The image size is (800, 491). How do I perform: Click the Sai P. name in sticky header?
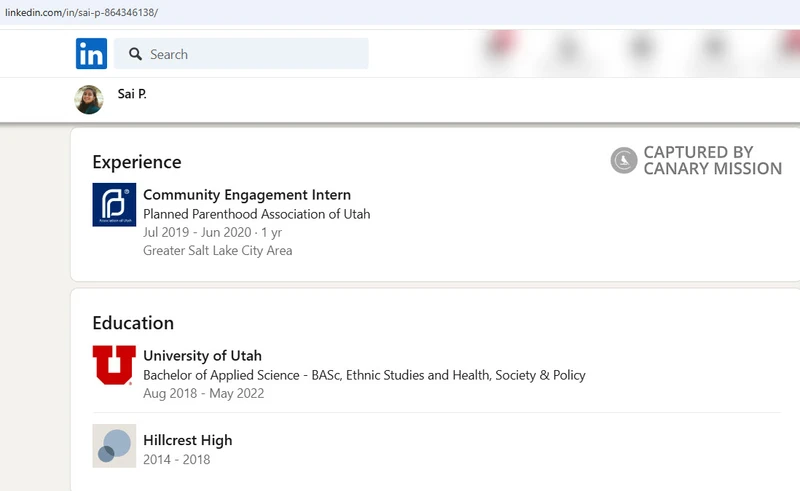click(x=132, y=94)
